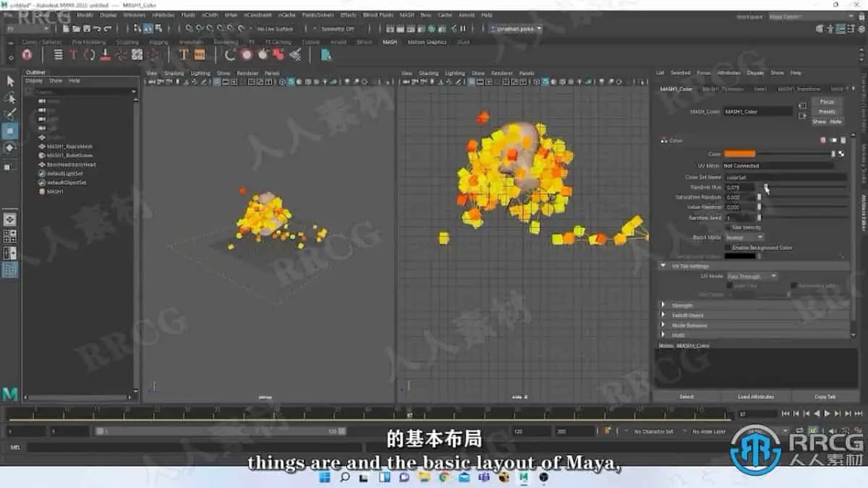Screen dimensions: 868x488
Task: Click the Play forwards button
Action: [x=827, y=414]
